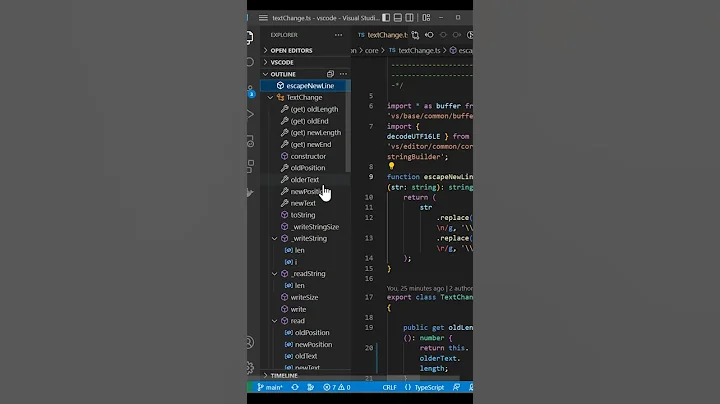720x404 pixels.
Task: Toggle the secondary side bar layout button
Action: 409,17
